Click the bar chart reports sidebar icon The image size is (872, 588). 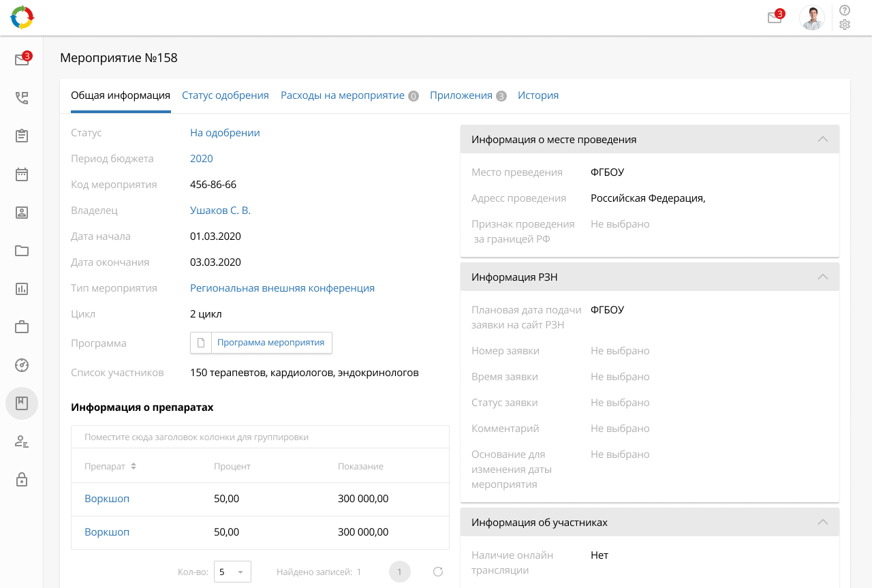(x=22, y=288)
